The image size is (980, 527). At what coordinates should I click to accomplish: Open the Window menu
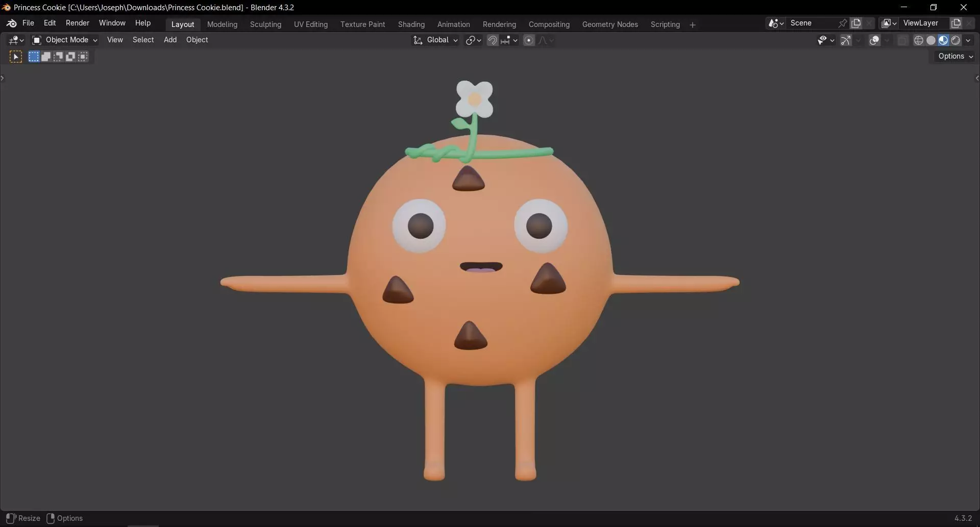pyautogui.click(x=112, y=23)
